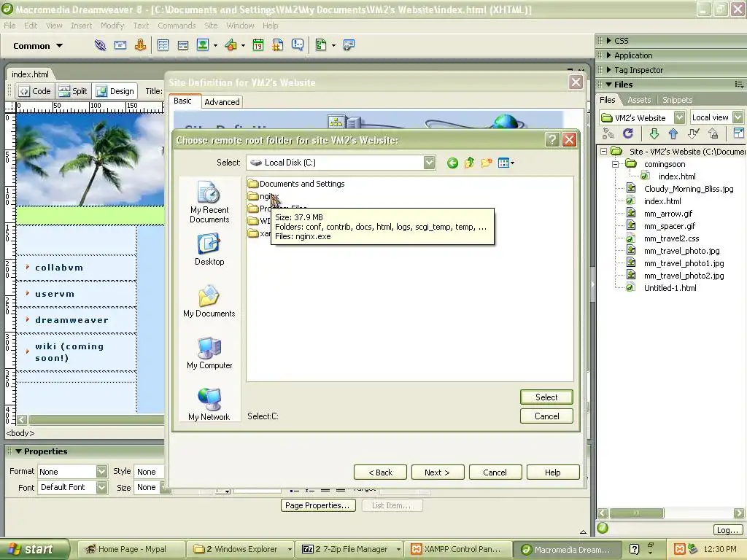The height and width of the screenshot is (560, 747).
Task: Click the Check Out Files icon
Action: click(x=693, y=134)
